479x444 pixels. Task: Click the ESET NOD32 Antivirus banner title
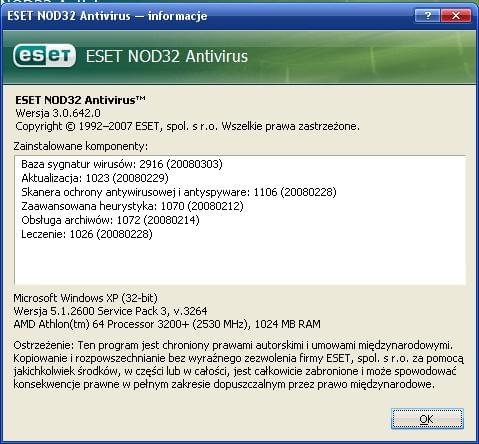(167, 56)
